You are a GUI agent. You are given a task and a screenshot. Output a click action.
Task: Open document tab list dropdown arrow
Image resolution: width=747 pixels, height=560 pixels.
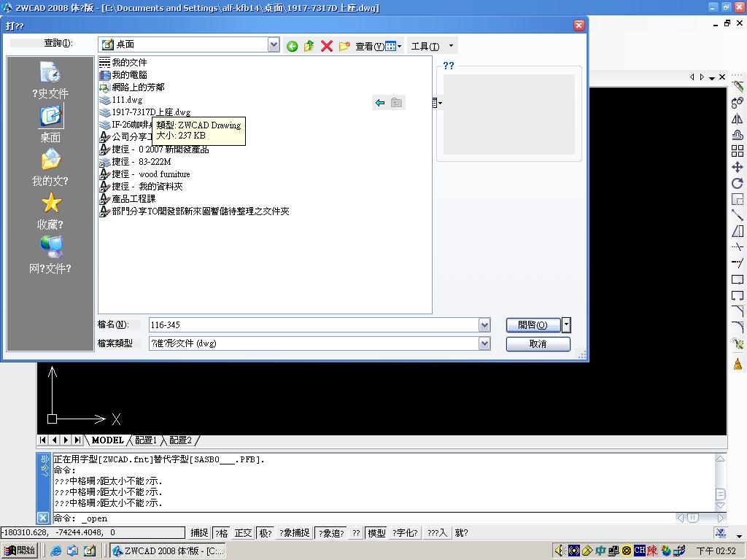point(712,77)
